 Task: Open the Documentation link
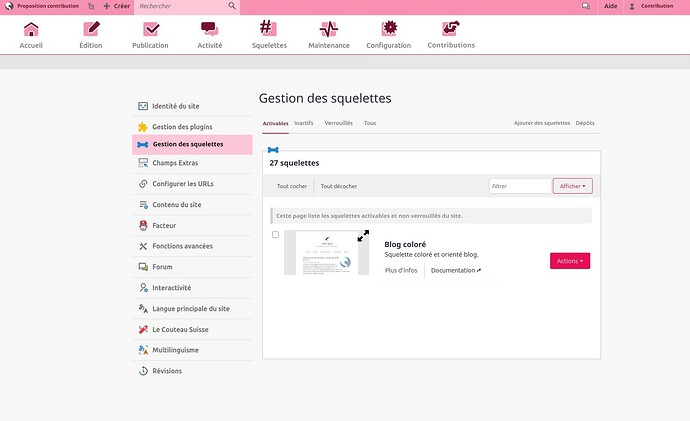tap(456, 270)
